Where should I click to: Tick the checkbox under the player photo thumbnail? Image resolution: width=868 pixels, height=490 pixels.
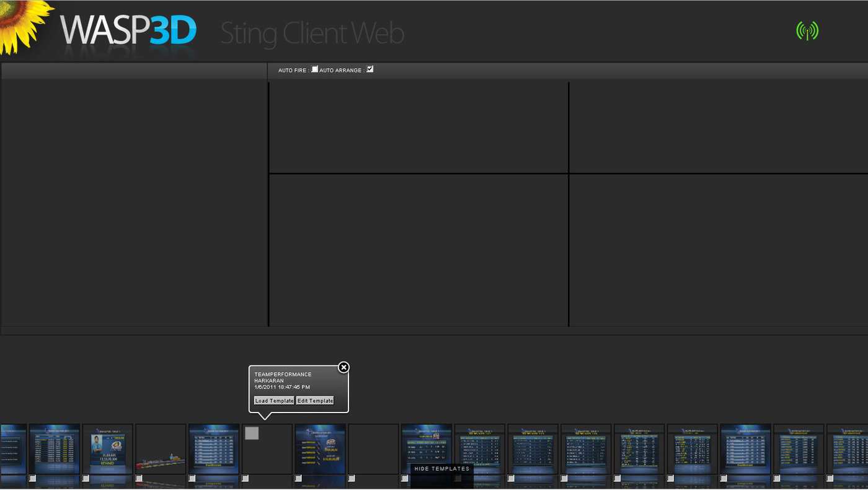(86, 478)
